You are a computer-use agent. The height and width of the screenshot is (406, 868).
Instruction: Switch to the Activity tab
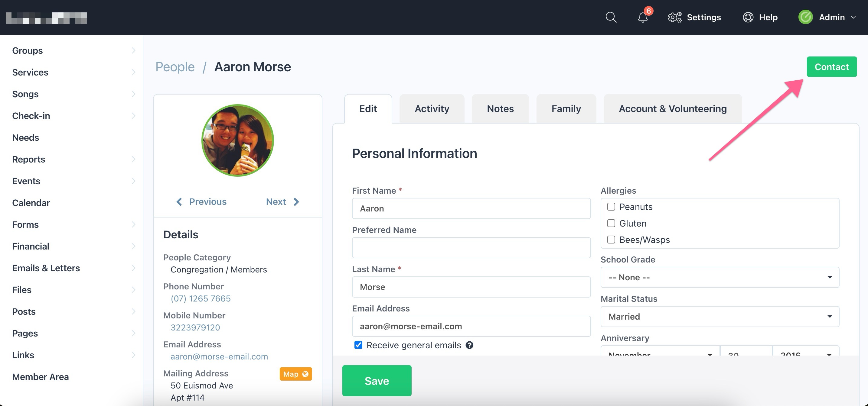pyautogui.click(x=432, y=109)
